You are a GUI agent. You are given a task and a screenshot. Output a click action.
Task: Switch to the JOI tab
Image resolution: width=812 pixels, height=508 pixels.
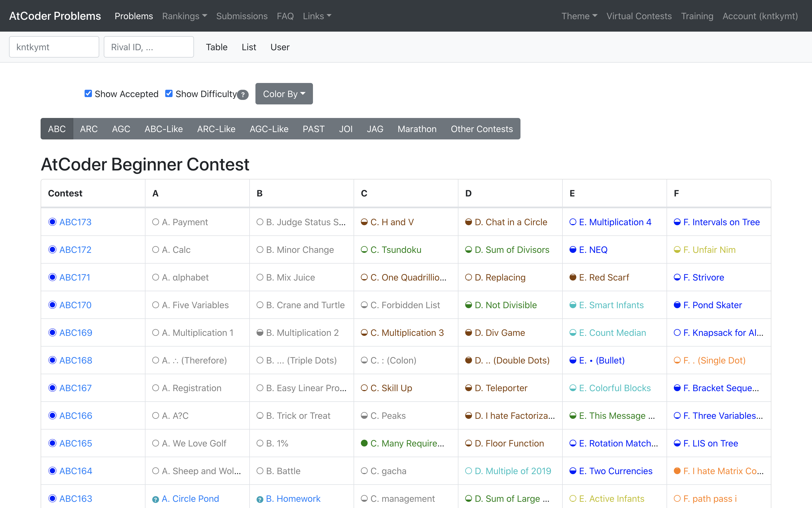click(x=346, y=129)
